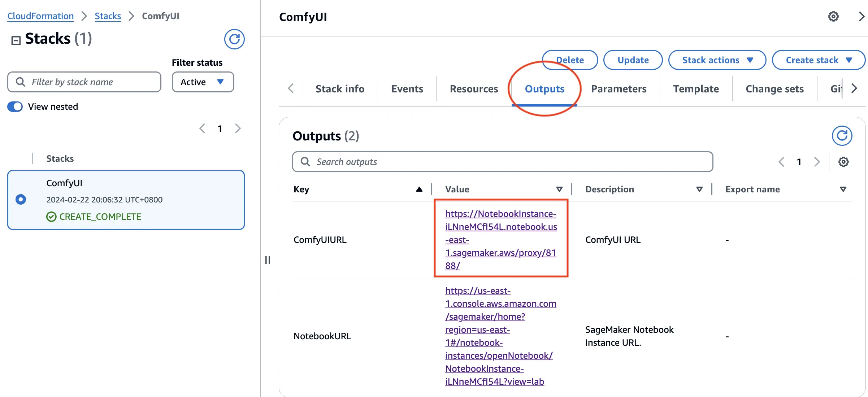868x397 pixels.
Task: Toggle the View nested switch
Action: point(15,106)
